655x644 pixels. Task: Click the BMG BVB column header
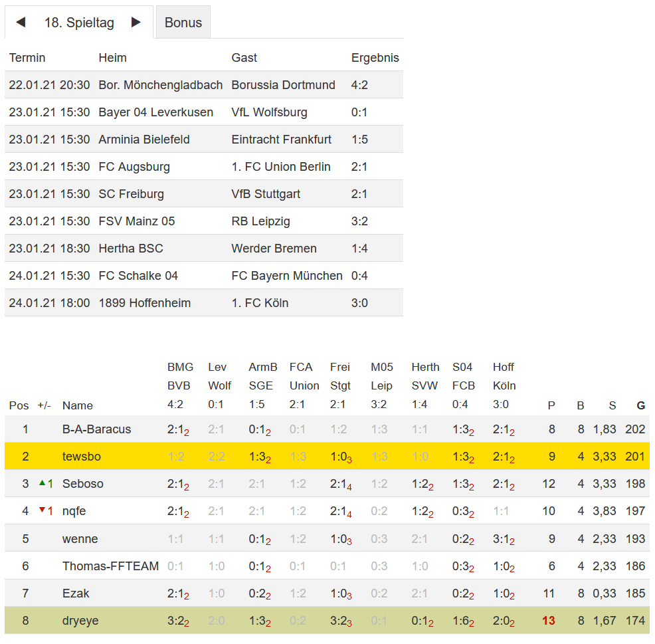pyautogui.click(x=180, y=377)
